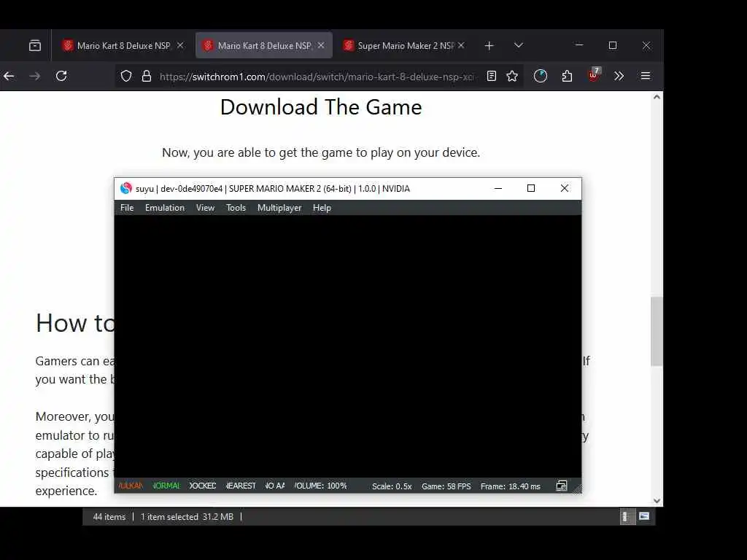The height and width of the screenshot is (560, 747).
Task: Expand the list all tabs dropdown
Action: (519, 45)
